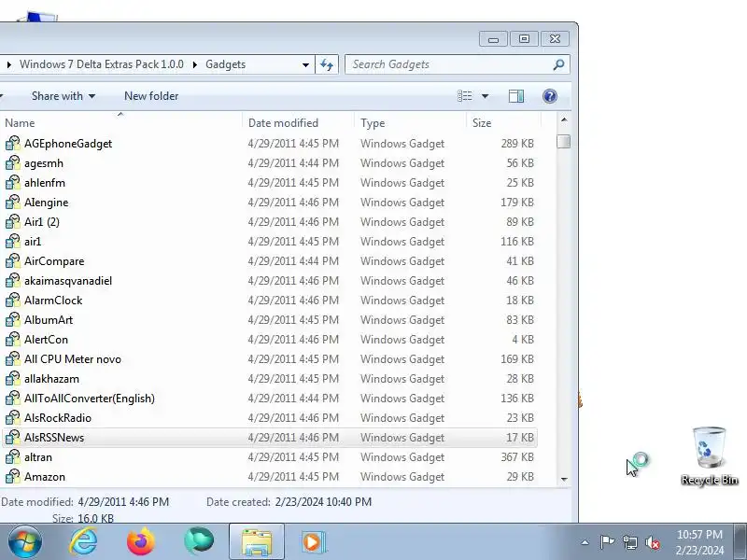
Task: Click the AlarmClock gadget file icon
Action: click(x=13, y=300)
